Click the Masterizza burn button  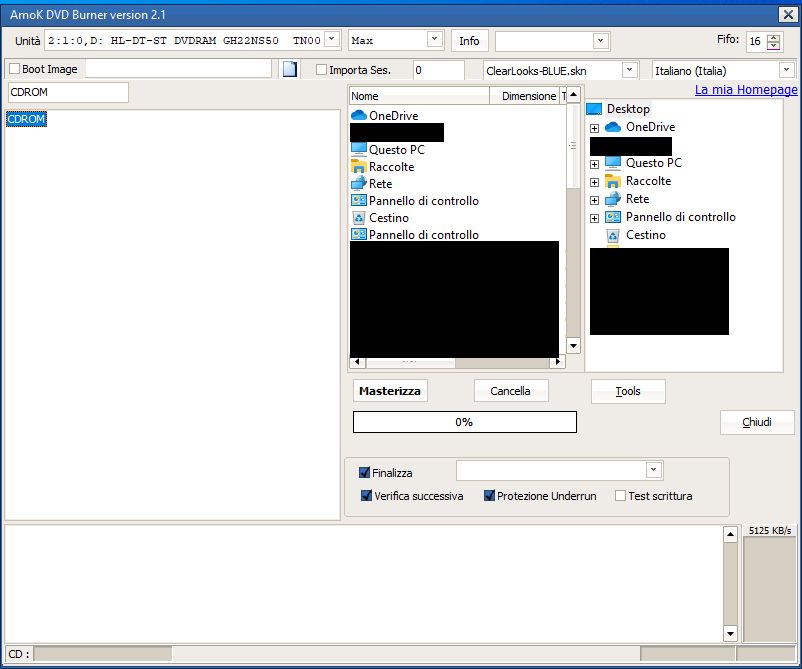pos(390,391)
